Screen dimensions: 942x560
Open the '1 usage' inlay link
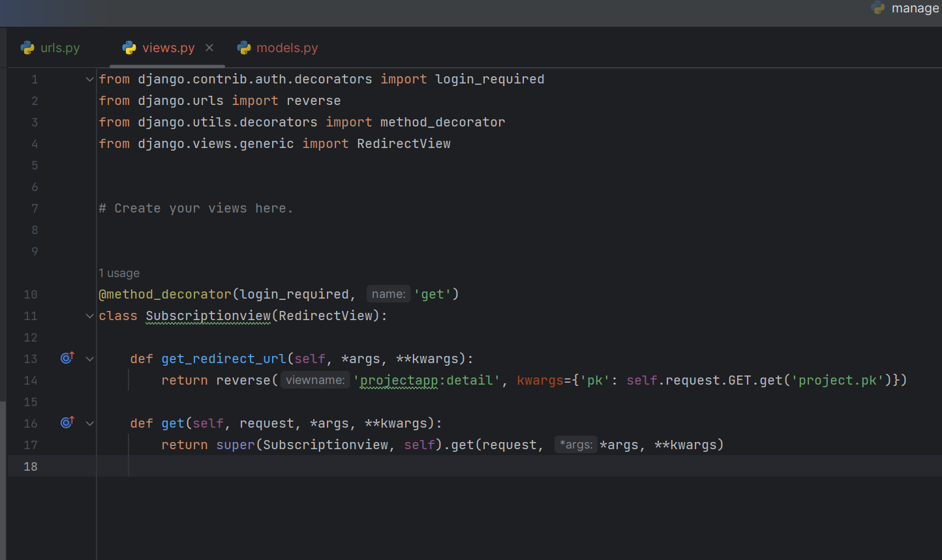tap(119, 273)
